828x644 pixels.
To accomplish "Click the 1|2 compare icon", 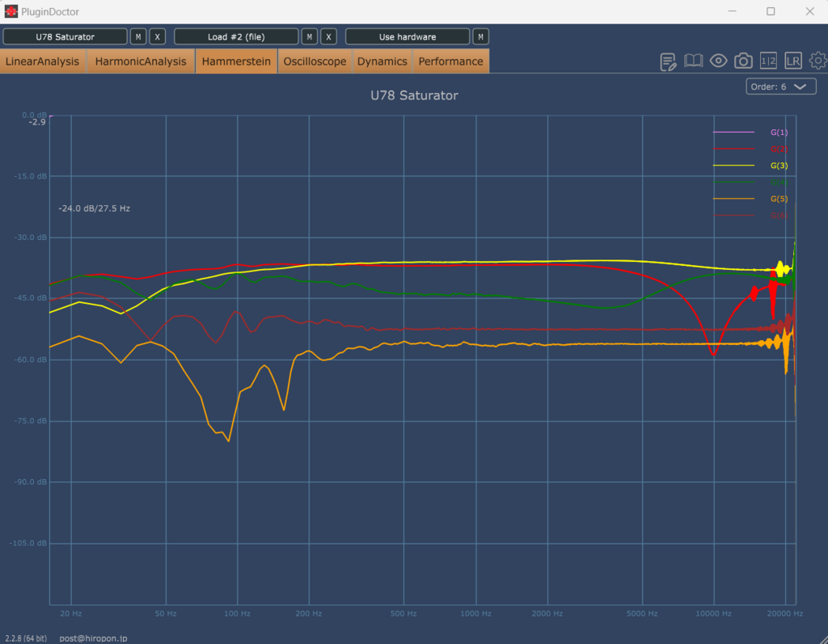I will (768, 61).
